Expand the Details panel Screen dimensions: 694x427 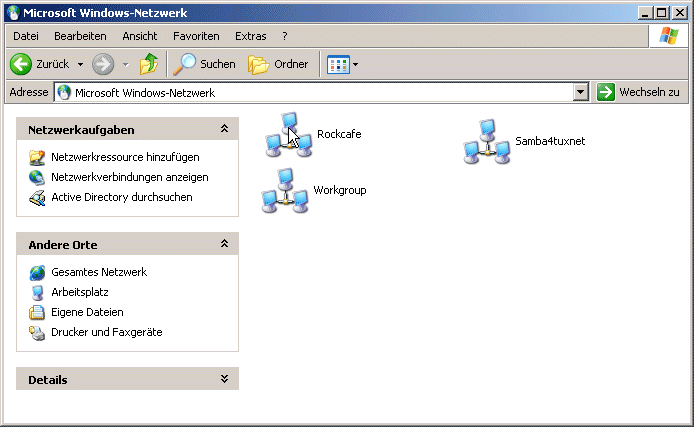tap(224, 379)
